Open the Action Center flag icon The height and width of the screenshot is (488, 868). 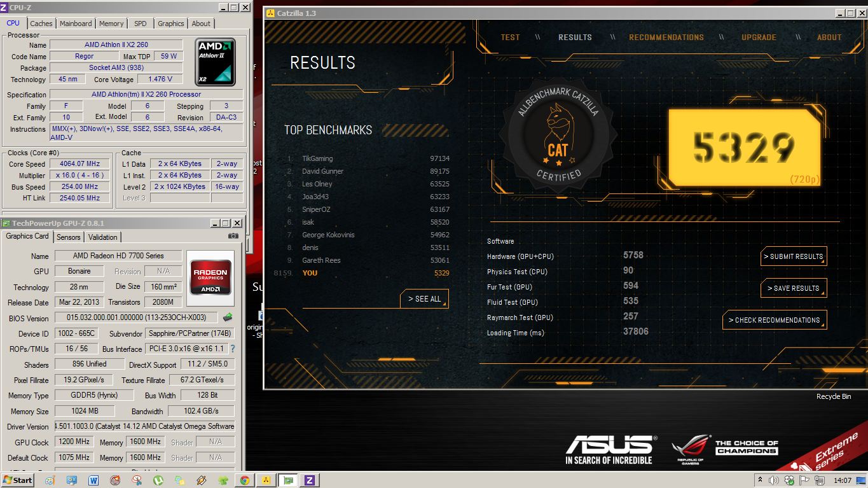804,480
